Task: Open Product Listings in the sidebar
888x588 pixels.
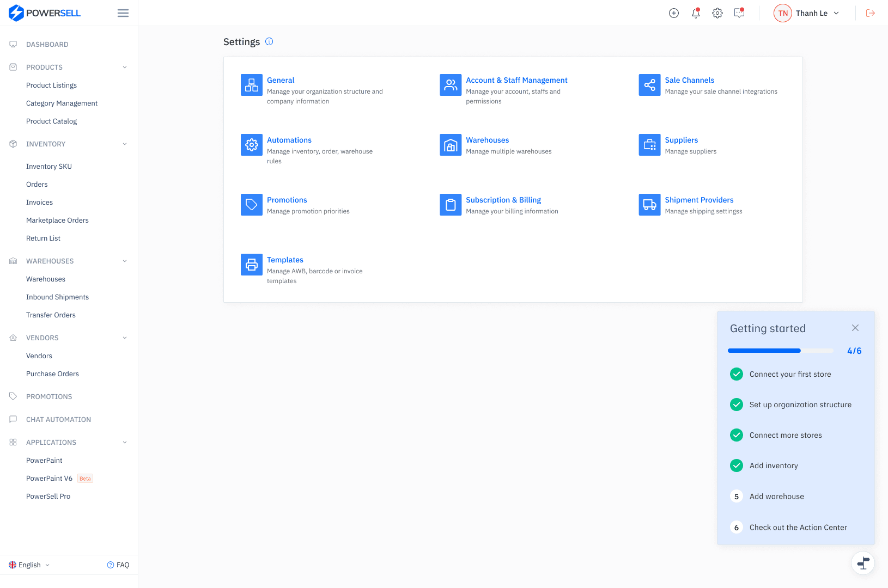Action: [x=51, y=85]
